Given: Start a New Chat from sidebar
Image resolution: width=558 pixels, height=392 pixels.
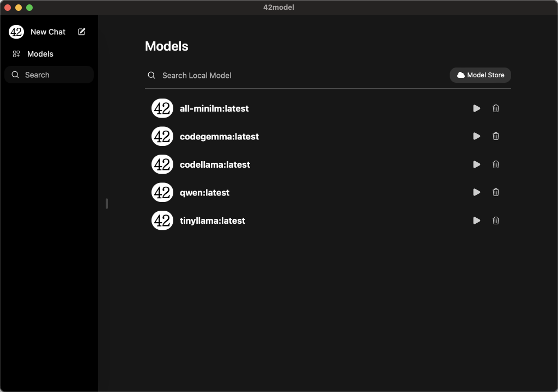Looking at the screenshot, I should click(x=48, y=32).
